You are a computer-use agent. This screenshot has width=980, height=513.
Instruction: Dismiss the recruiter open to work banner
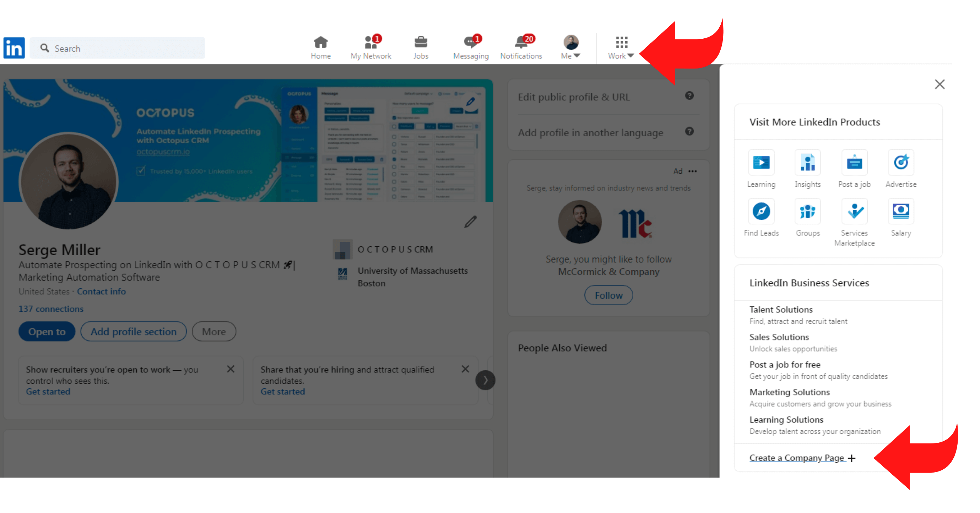[231, 369]
